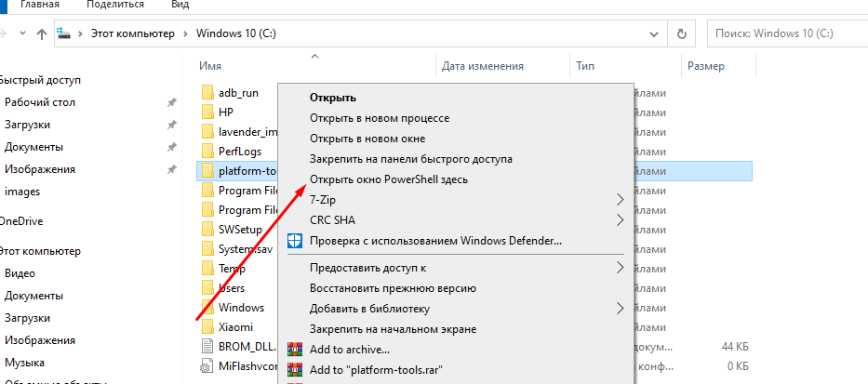Choose Открыть окно PowerShell здесь

tap(389, 179)
